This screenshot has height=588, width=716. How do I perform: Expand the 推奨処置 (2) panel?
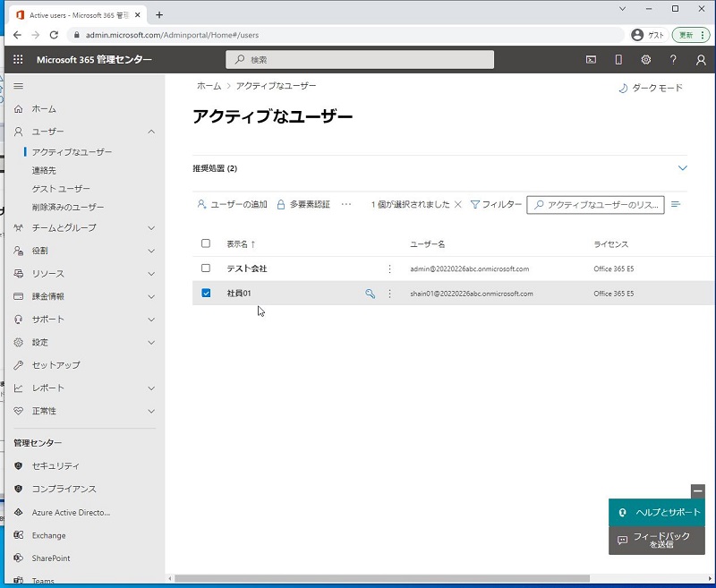pos(683,168)
